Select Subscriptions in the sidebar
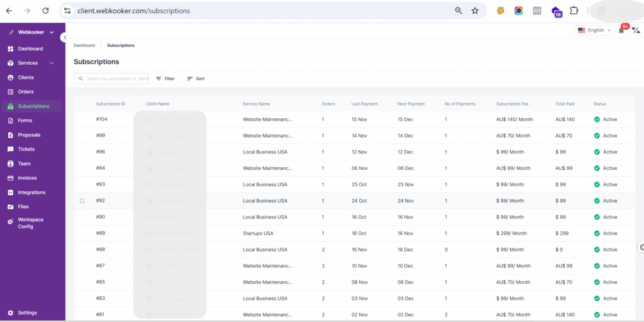 click(31, 106)
